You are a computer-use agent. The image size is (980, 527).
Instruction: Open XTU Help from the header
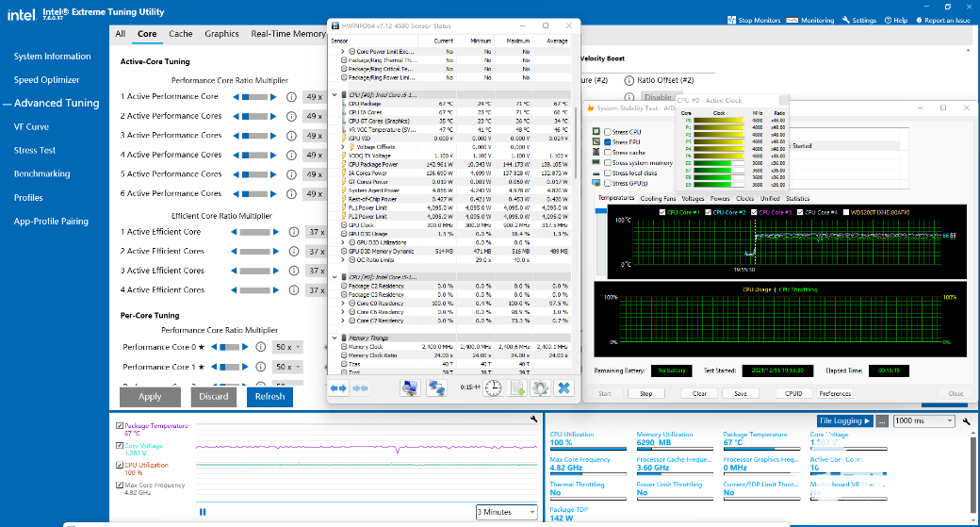pos(895,20)
